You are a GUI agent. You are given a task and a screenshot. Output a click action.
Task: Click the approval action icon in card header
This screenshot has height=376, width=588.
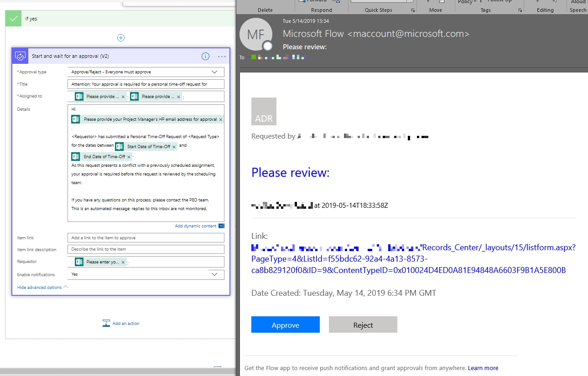click(21, 56)
